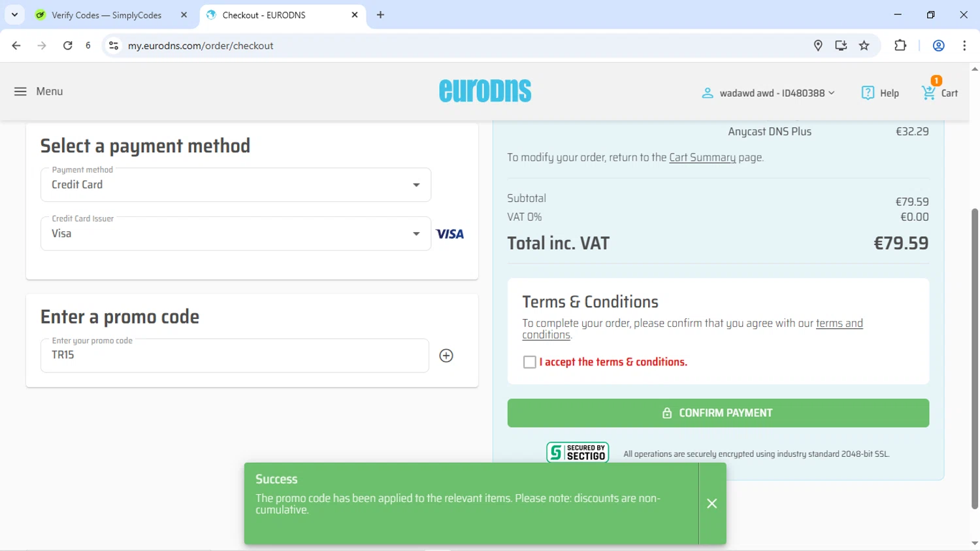
Task: Click the browser forward arrow
Action: pyautogui.click(x=42, y=46)
